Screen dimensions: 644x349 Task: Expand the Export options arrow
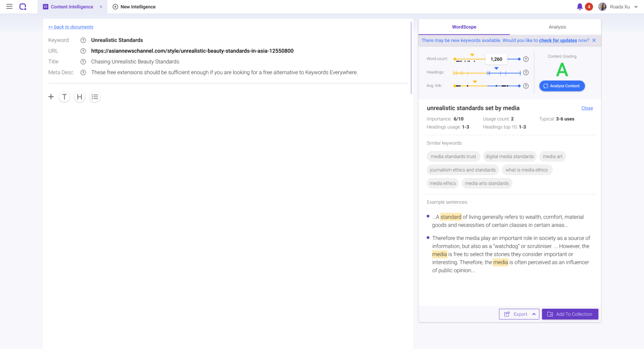click(534, 314)
